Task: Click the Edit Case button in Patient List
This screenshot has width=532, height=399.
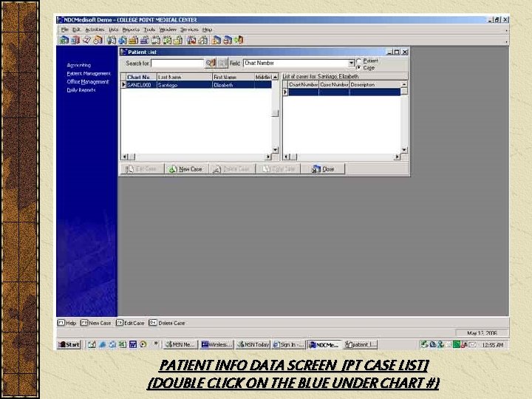Action: (141, 169)
